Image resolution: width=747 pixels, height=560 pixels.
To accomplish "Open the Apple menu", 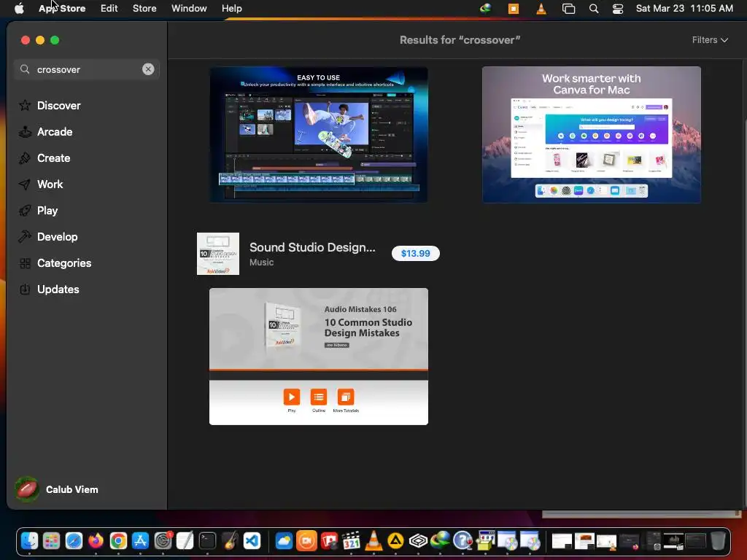I will point(19,9).
